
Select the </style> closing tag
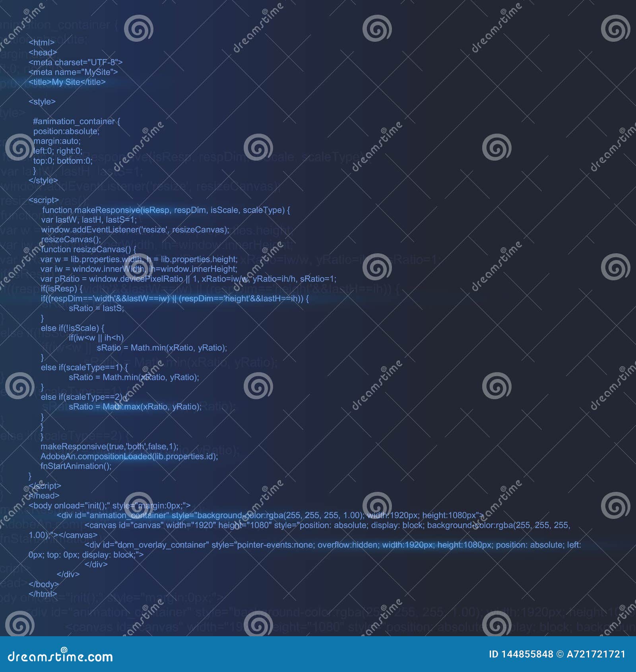point(44,180)
